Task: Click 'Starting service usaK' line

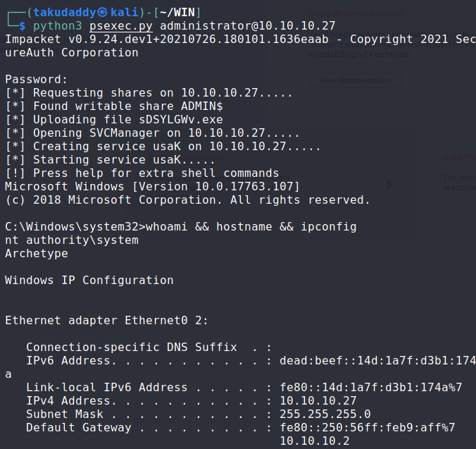Action: pos(110,159)
